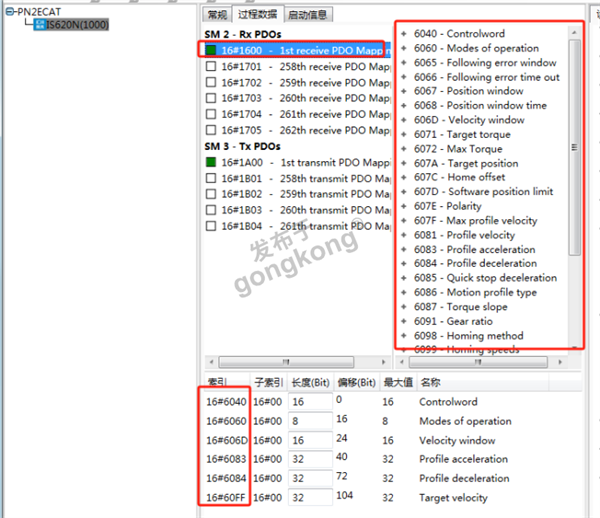Viewport: 600px width, 518px height.
Task: Click the 名称 column header
Action: pyautogui.click(x=483, y=382)
